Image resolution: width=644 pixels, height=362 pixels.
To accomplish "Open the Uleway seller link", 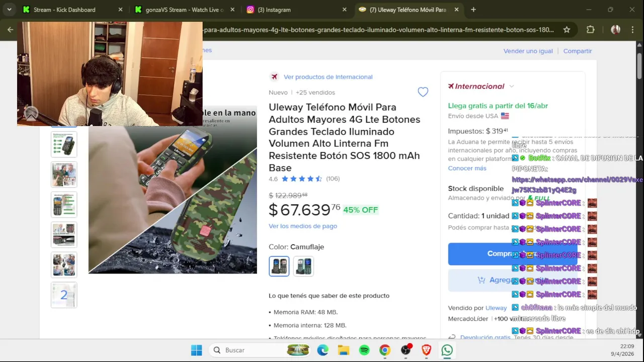I will [496, 308].
